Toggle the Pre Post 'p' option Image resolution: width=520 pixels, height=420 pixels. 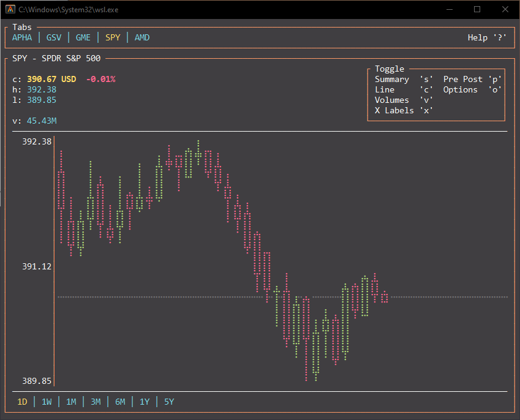(x=472, y=79)
